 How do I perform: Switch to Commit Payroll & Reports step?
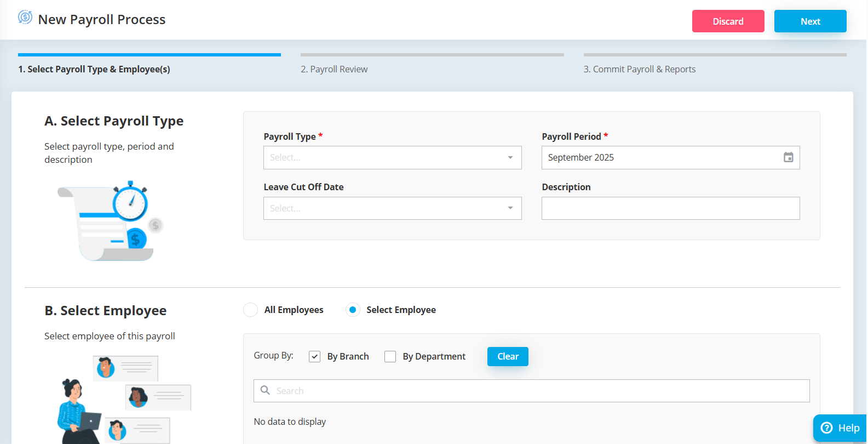pyautogui.click(x=639, y=69)
